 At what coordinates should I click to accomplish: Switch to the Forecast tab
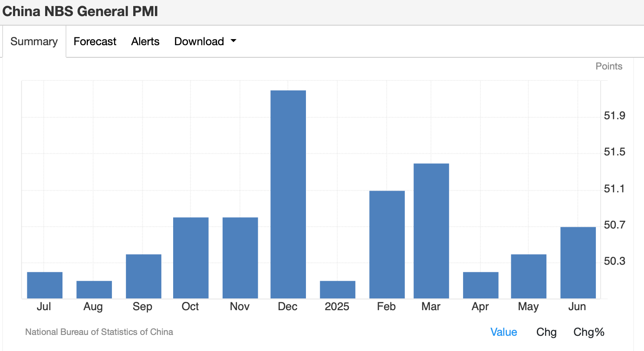(x=95, y=42)
